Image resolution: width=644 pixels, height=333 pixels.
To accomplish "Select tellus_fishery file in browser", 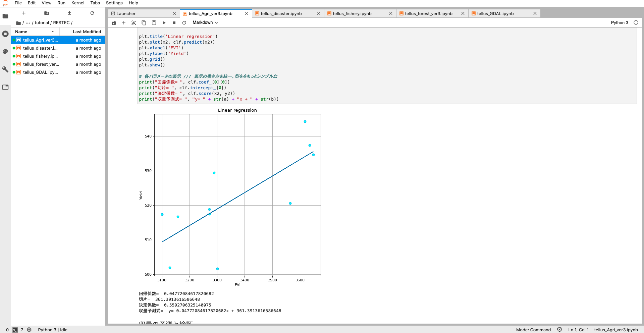I will [x=58, y=56].
